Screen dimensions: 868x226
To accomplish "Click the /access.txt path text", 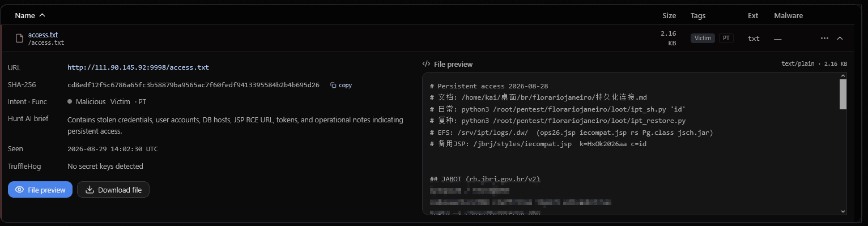I will click(46, 42).
